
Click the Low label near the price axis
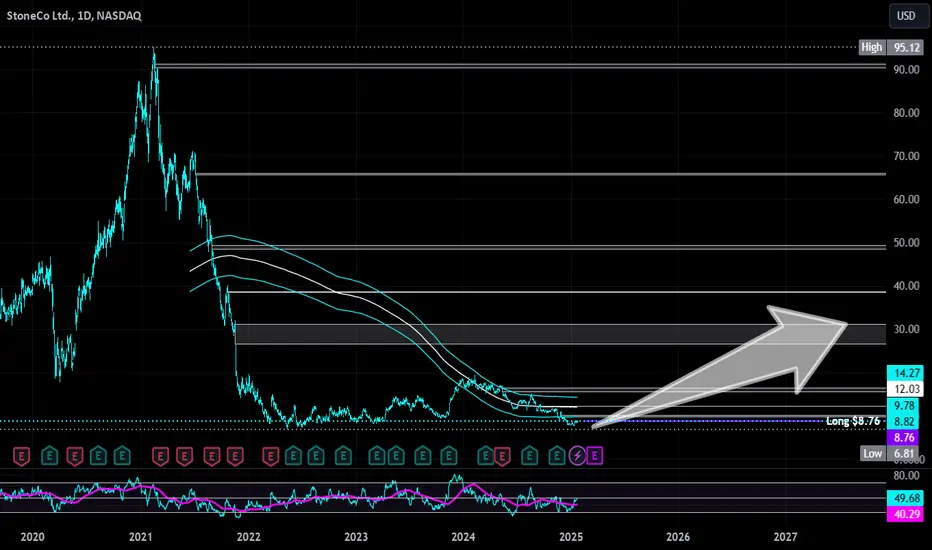click(872, 454)
